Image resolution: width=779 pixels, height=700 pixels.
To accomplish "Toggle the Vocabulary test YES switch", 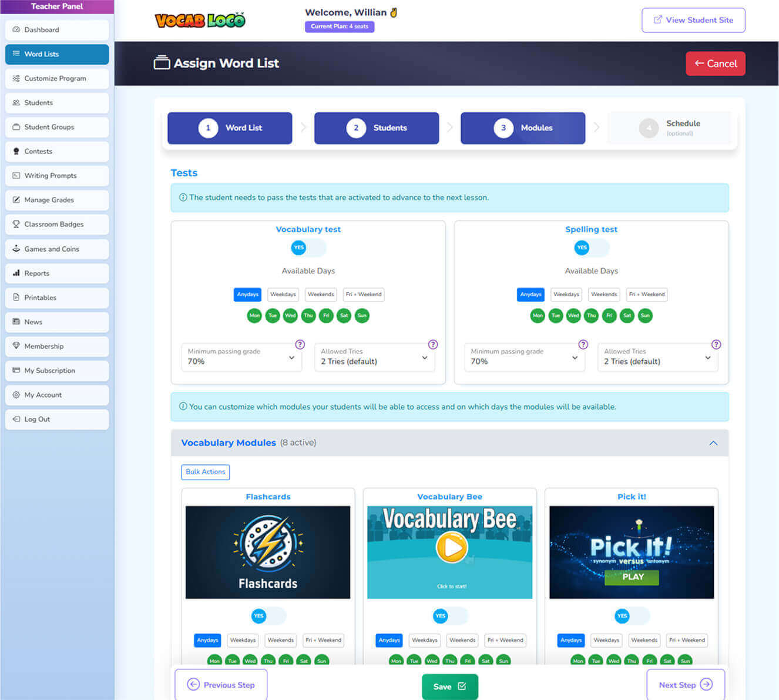I will 308,247.
